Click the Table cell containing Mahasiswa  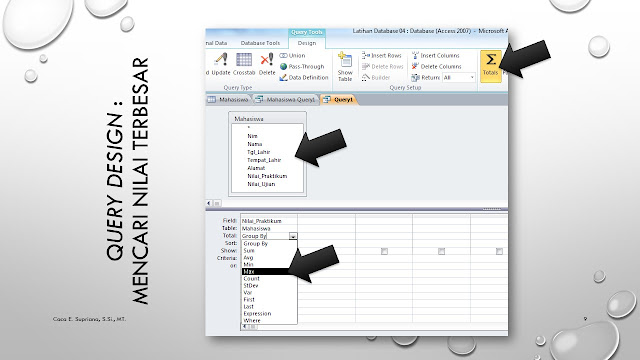[x=269, y=229]
